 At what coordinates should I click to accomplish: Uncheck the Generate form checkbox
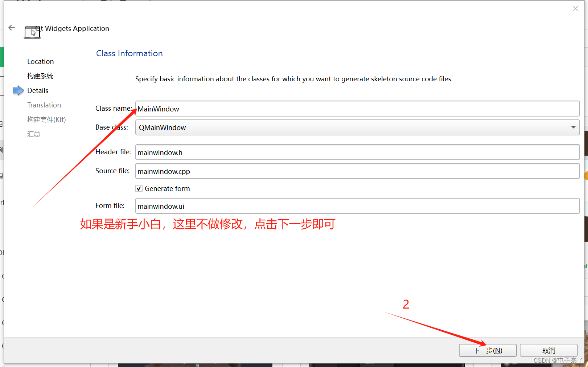[x=139, y=188]
